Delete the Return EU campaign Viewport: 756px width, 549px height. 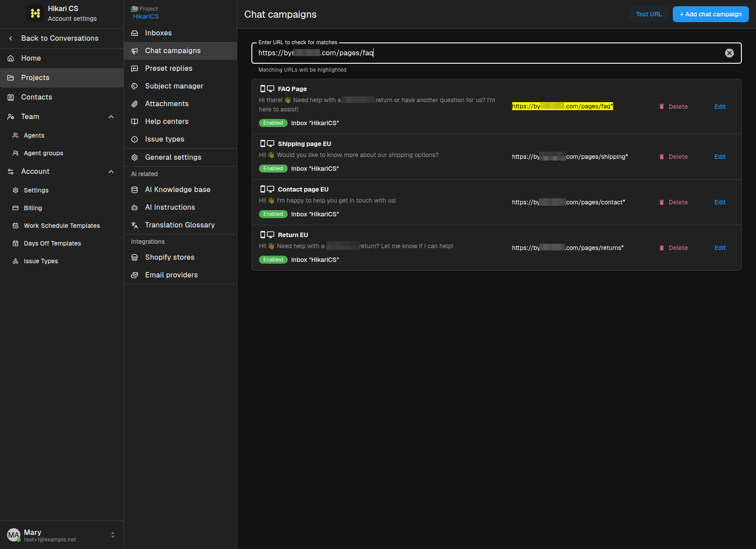point(673,248)
